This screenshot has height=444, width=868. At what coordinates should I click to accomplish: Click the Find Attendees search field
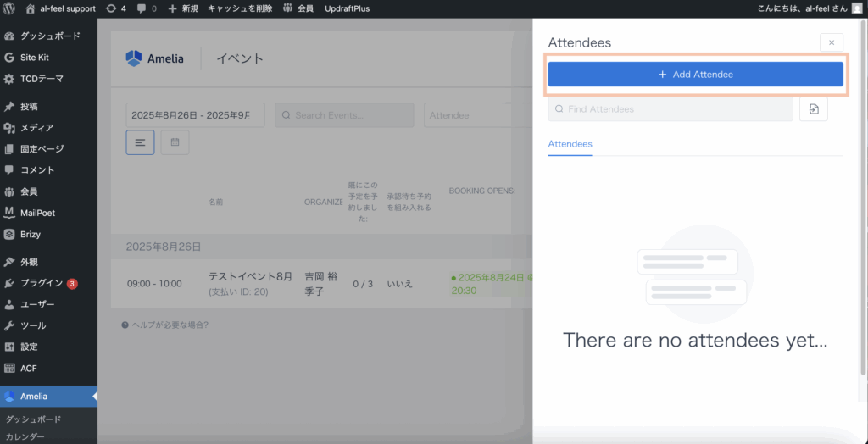(670, 109)
